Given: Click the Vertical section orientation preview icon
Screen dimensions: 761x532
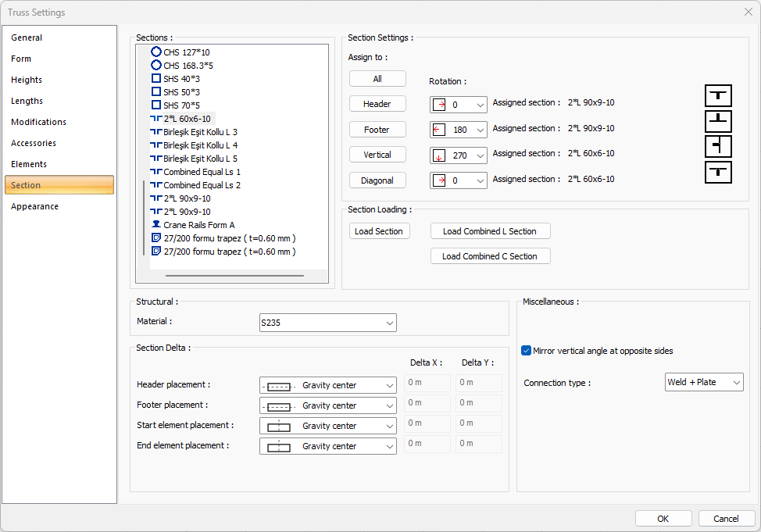Looking at the screenshot, I should (717, 146).
